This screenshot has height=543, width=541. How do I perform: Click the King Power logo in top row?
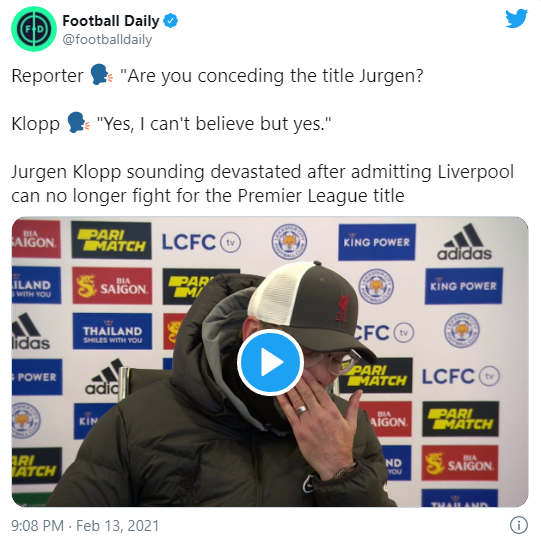pyautogui.click(x=377, y=242)
